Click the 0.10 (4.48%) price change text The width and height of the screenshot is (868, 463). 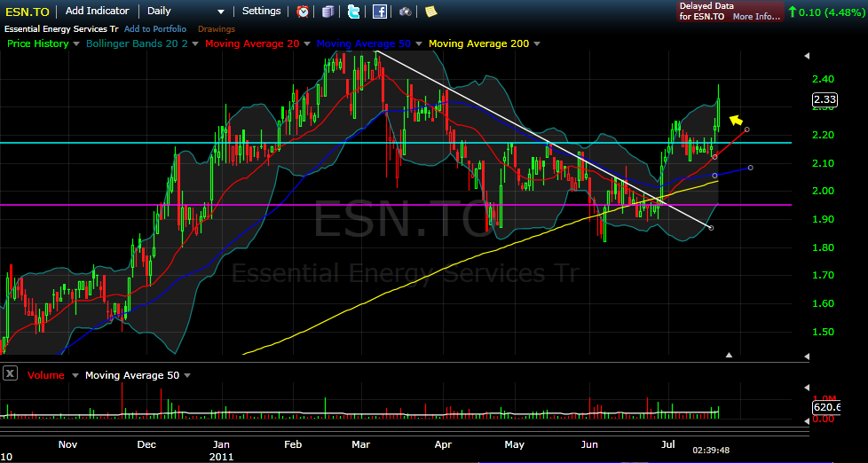tap(832, 11)
